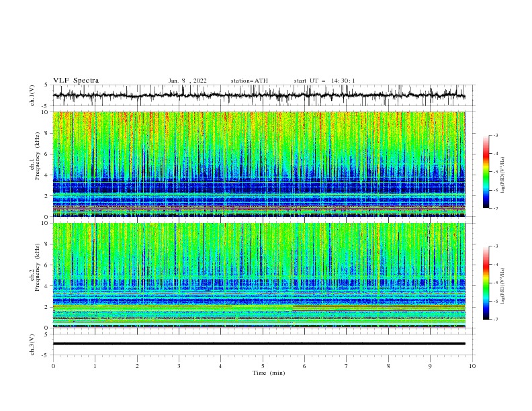Click the "Time (min)" axis label
Viewport: 532px width, 411px height.
(269, 373)
